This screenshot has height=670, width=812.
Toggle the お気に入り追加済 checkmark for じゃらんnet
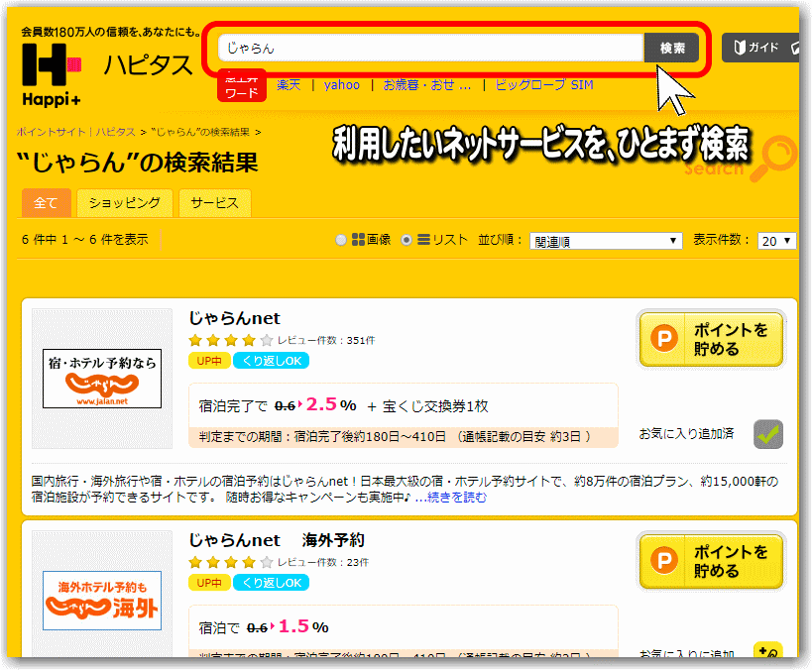pyautogui.click(x=768, y=434)
